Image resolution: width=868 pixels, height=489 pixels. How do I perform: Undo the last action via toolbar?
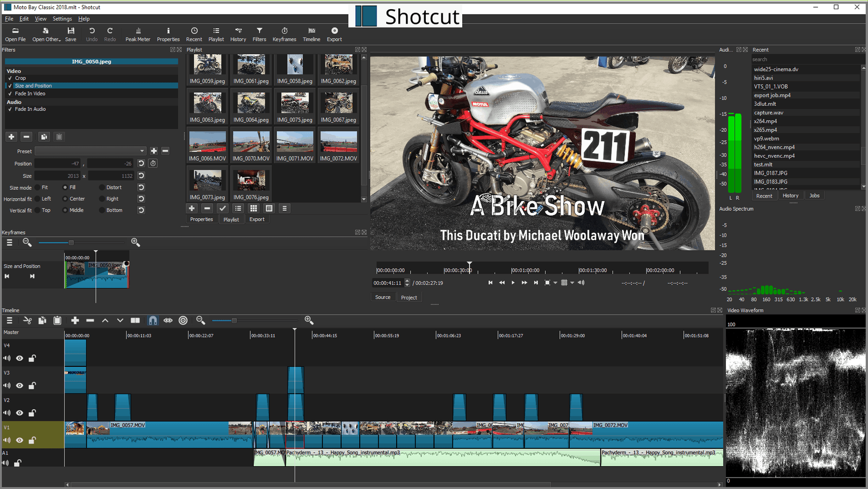[92, 34]
